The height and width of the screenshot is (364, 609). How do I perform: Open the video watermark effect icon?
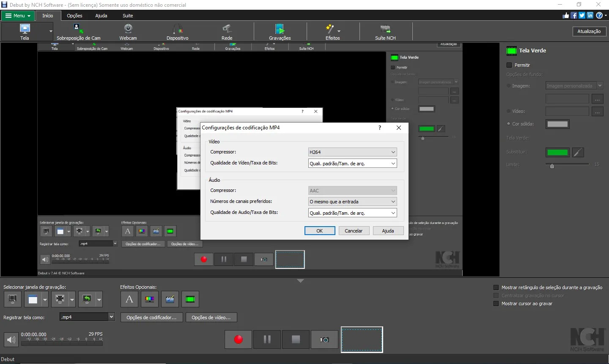[170, 299]
